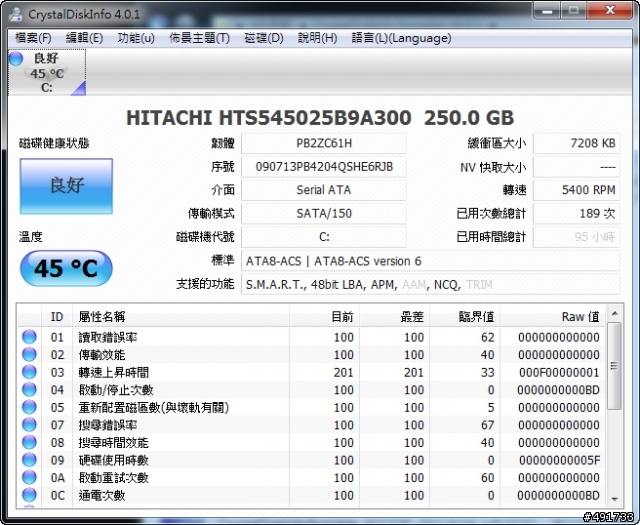Click the scroll down arrow of attribute list

614,499
